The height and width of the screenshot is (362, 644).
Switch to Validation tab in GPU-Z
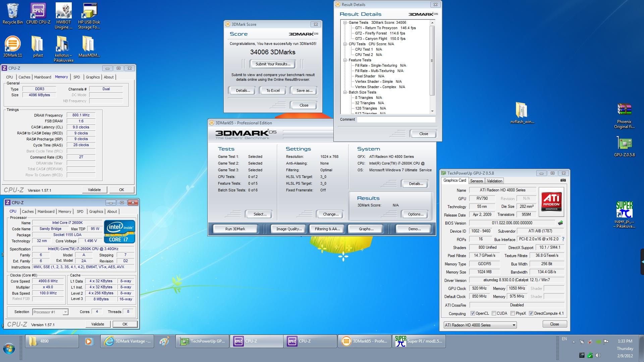494,181
